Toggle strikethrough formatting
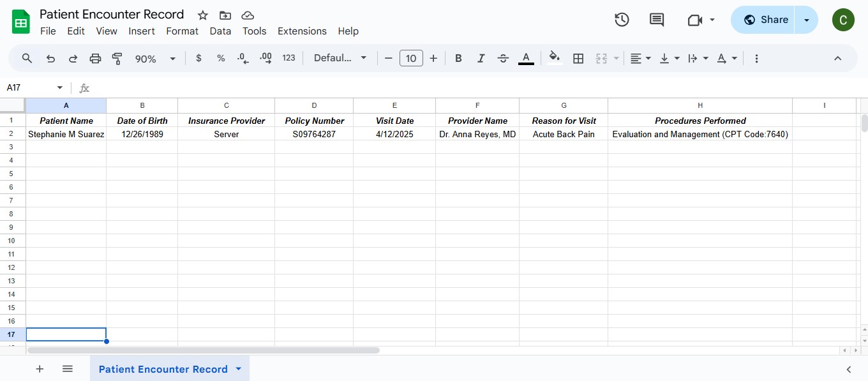Viewport: 868px width, 381px height. [x=503, y=58]
